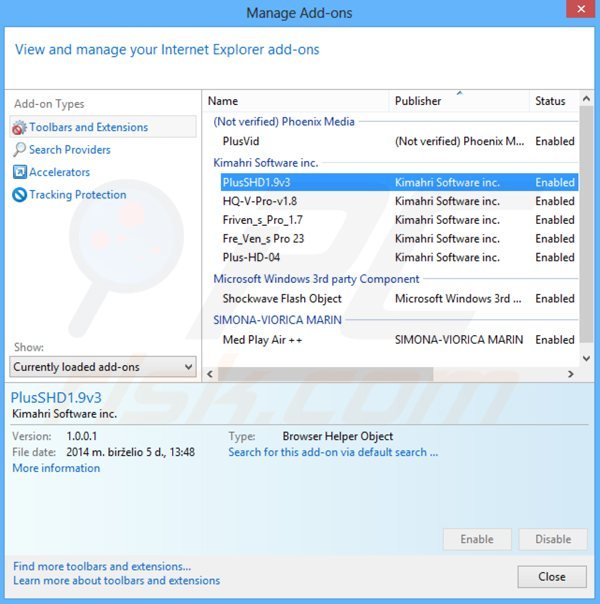Click the Disable button

(553, 539)
